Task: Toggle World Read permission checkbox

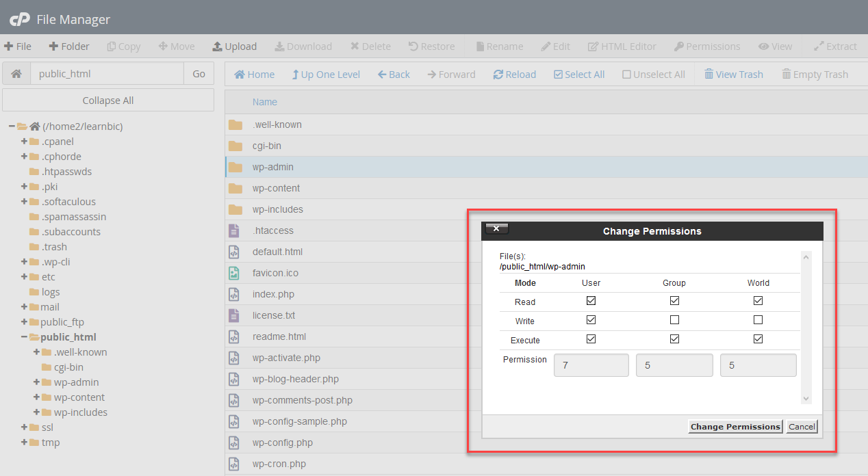Action: (758, 300)
